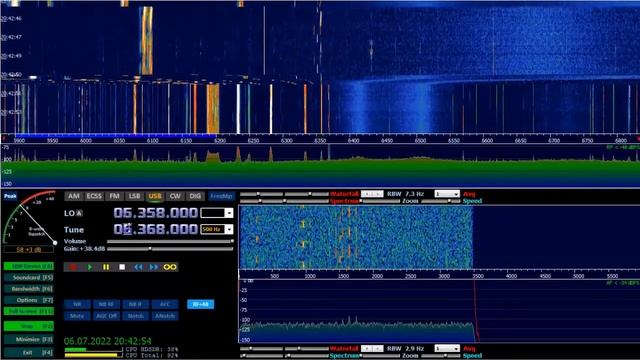640x360 pixels.
Task: Start recording with the red record button
Action: click(73, 267)
